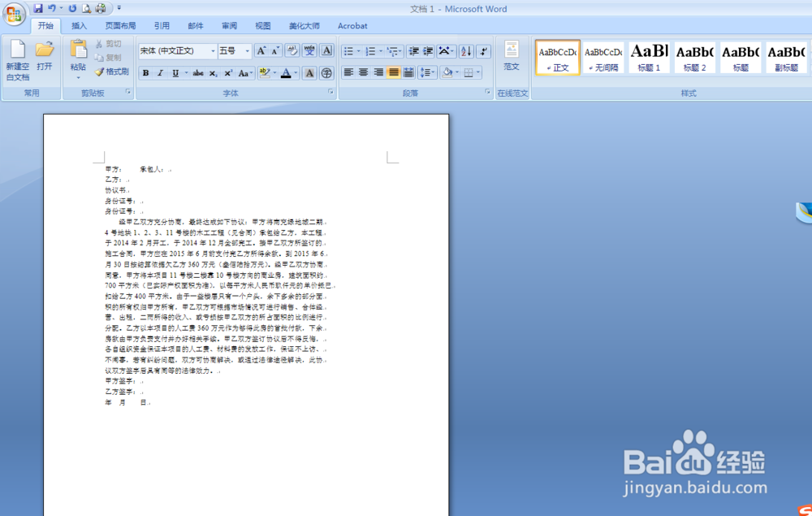The image size is (812, 516).
Task: Click the Save icon on the Quick Access Toolbar
Action: pyautogui.click(x=38, y=8)
